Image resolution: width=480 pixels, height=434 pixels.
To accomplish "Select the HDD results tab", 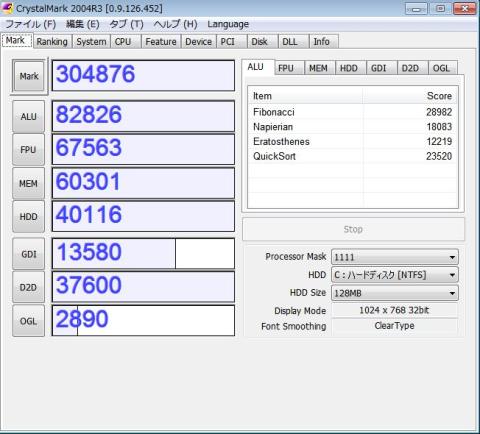I will pyautogui.click(x=350, y=68).
